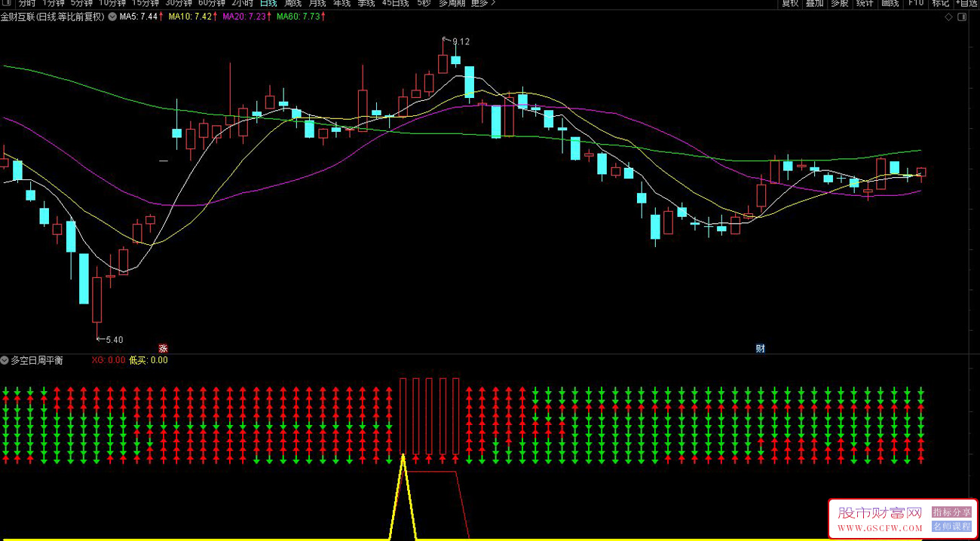Select the 2小时 period tab
The image size is (980, 541).
point(242,3)
